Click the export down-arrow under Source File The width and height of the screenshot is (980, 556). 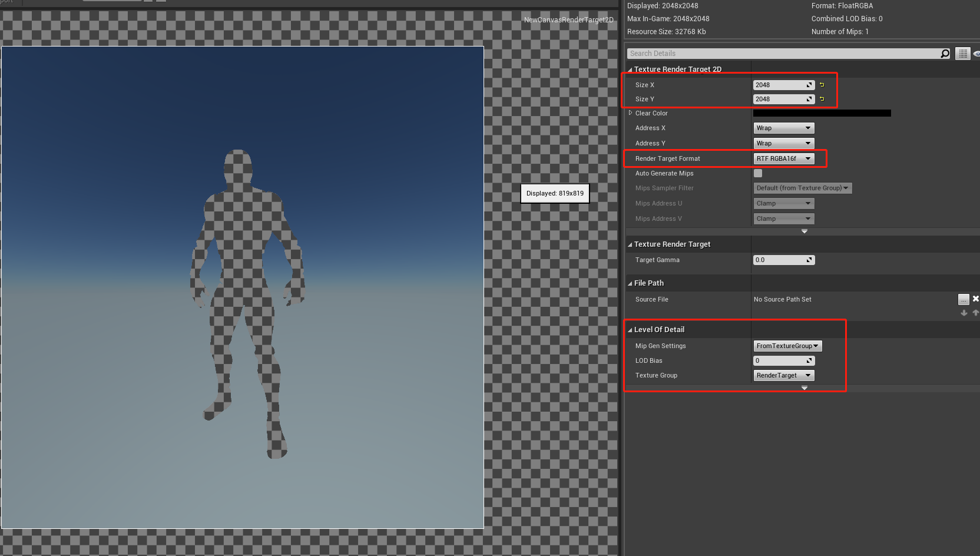click(964, 313)
